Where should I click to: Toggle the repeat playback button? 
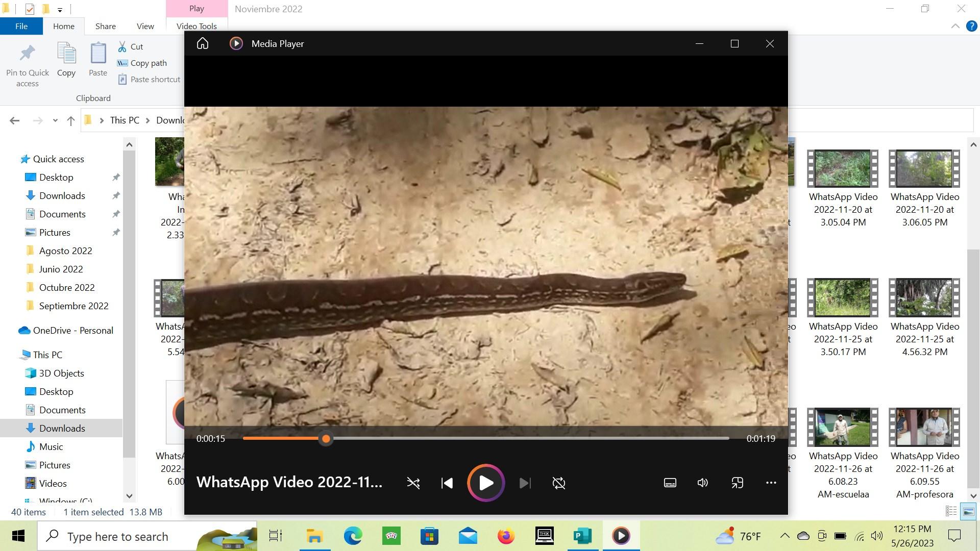(559, 483)
